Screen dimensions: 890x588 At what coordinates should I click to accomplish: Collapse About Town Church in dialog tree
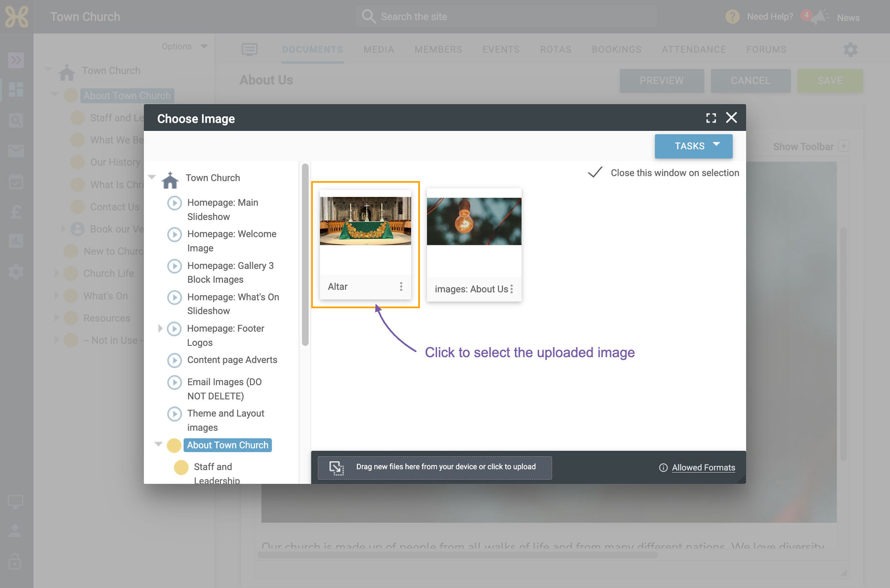pos(158,444)
